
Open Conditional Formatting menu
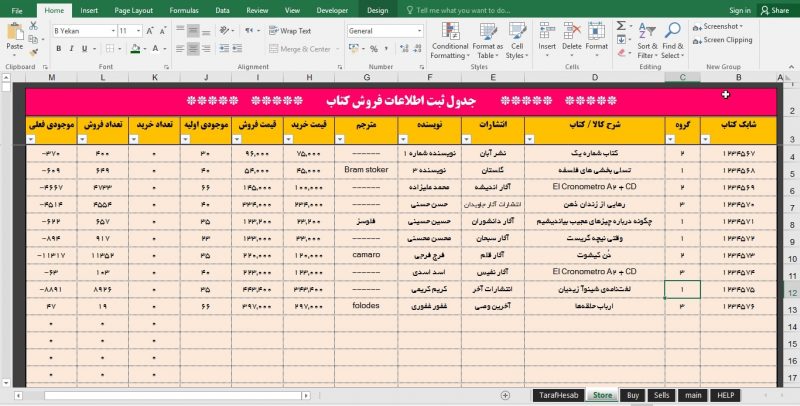click(449, 41)
